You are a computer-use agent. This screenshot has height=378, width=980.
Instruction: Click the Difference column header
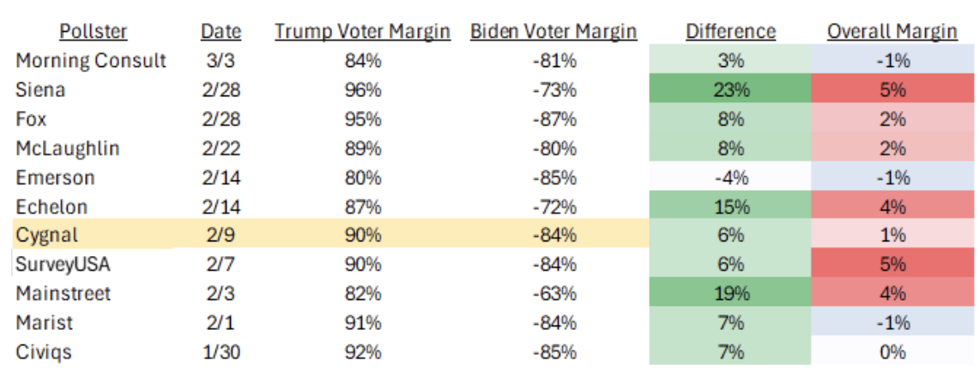click(730, 32)
